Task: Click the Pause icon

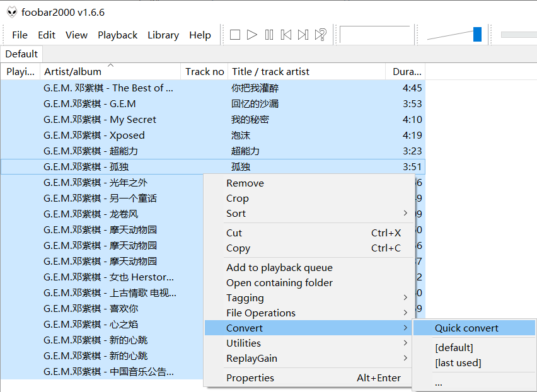Action: (x=268, y=35)
